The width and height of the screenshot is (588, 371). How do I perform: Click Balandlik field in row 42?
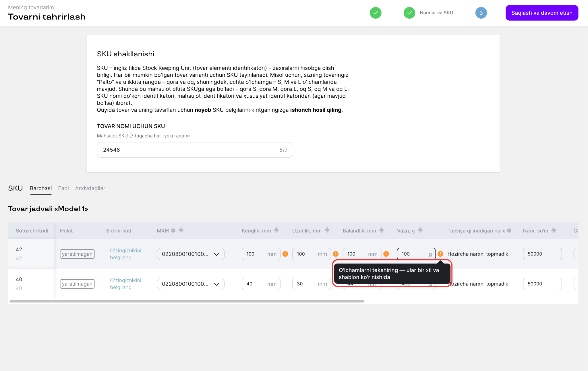pos(362,254)
